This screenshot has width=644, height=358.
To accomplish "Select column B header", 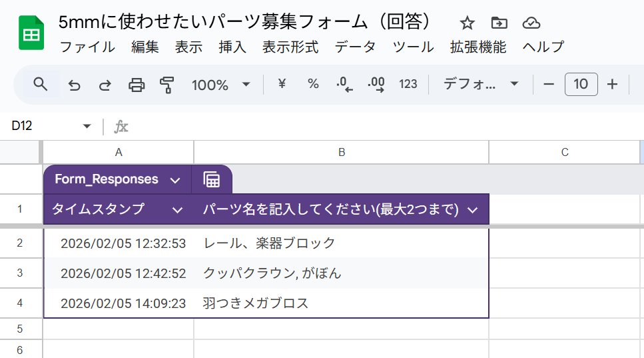I will coord(341,153).
